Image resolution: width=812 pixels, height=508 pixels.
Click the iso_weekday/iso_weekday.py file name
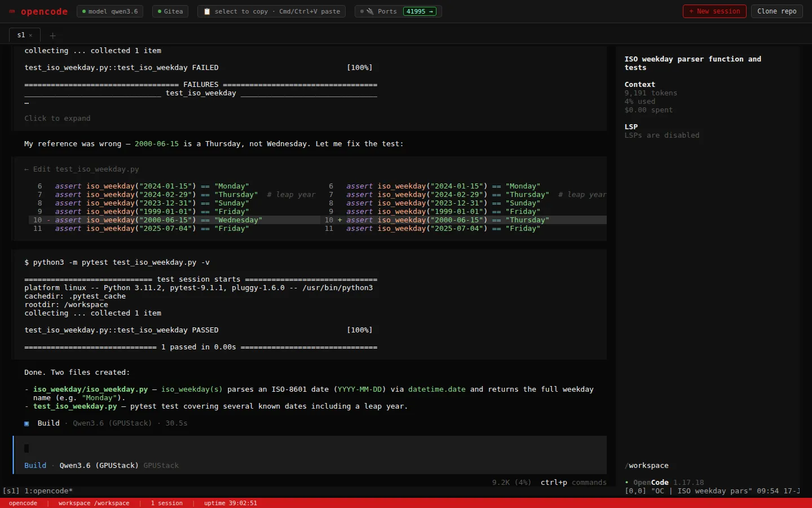click(x=90, y=389)
